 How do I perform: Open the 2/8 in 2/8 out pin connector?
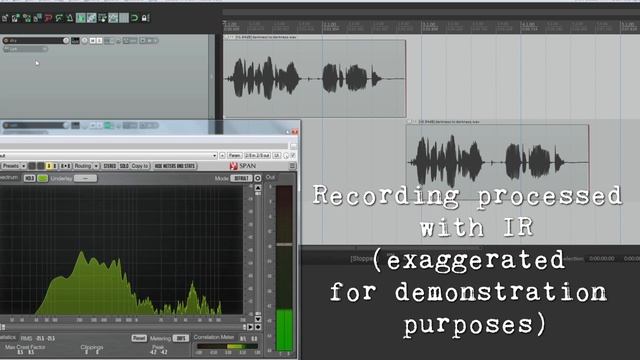tap(258, 156)
